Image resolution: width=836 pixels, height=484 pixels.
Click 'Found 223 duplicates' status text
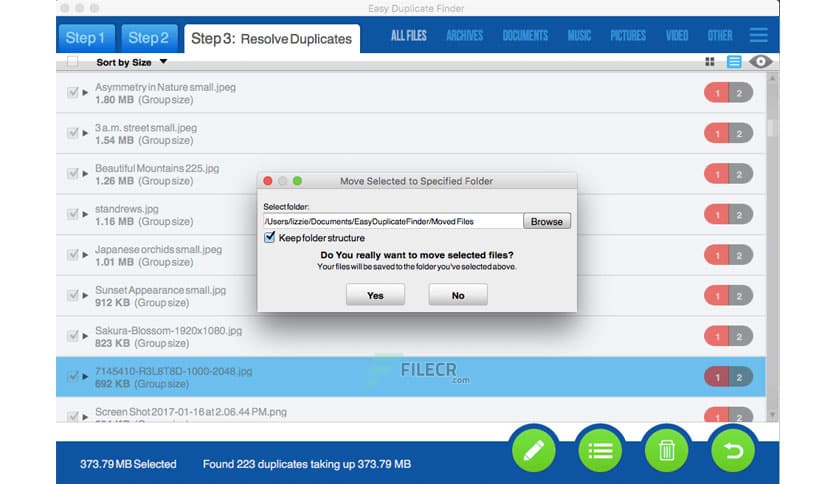tap(307, 464)
